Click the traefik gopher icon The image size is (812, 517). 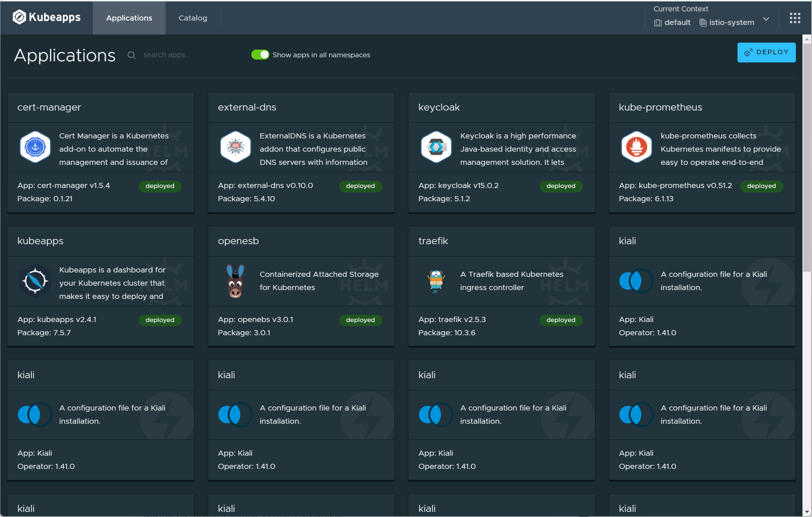(436, 281)
